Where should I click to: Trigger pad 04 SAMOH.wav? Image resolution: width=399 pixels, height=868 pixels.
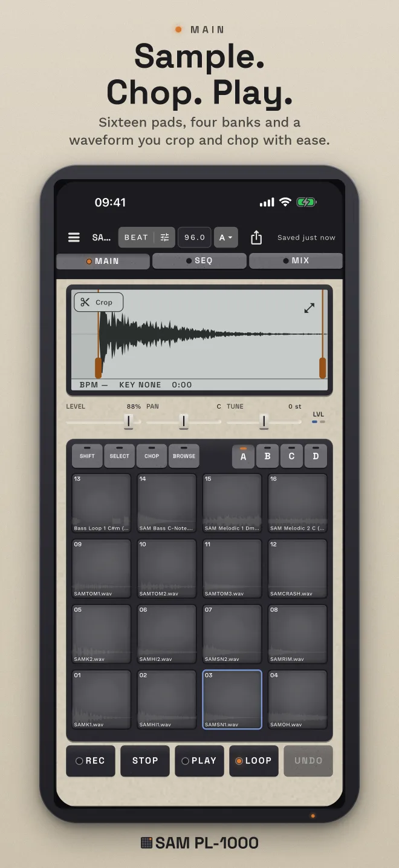(297, 699)
